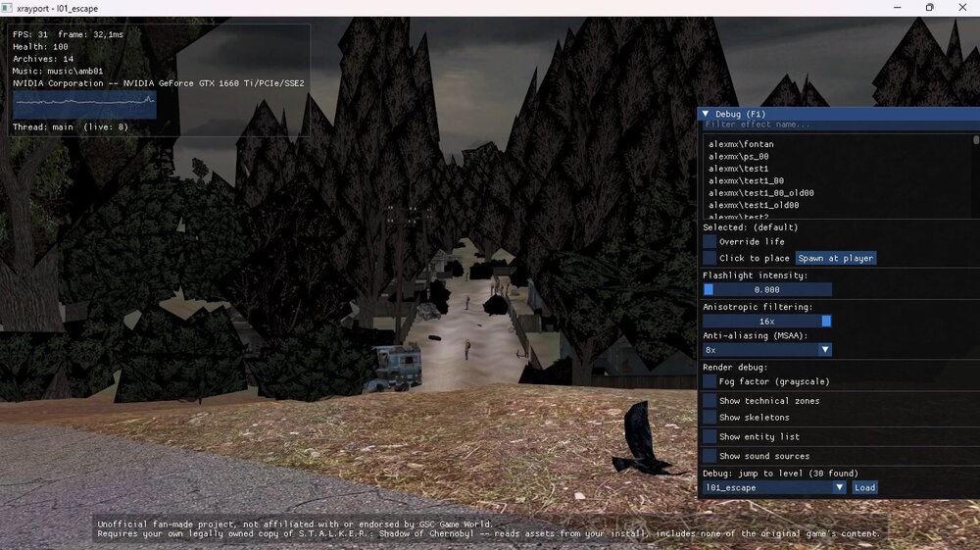The height and width of the screenshot is (550, 980).
Task: Enable Override life checkbox
Action: tap(710, 241)
